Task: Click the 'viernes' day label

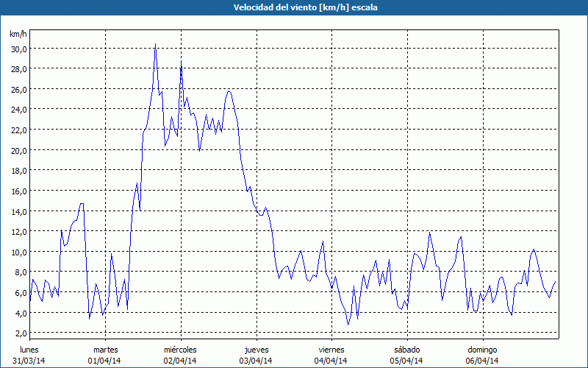Action: coord(331,350)
